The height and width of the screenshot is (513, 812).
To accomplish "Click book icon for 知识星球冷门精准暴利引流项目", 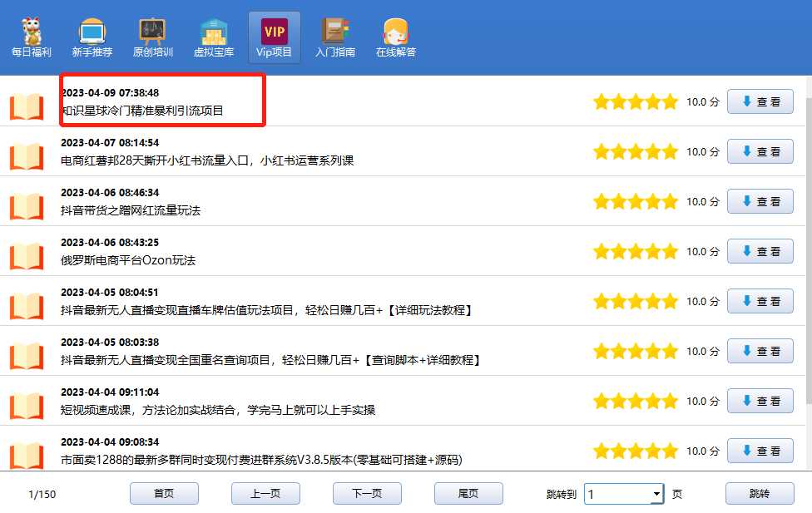I will pos(27,106).
